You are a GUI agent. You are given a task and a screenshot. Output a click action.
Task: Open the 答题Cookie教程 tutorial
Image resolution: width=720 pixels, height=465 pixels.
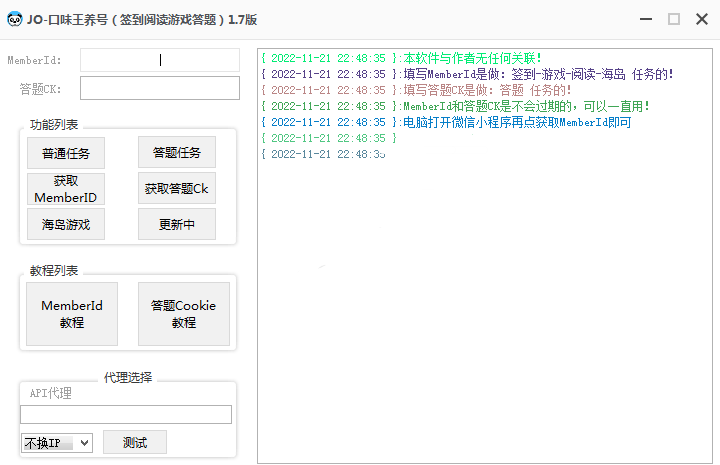(184, 314)
